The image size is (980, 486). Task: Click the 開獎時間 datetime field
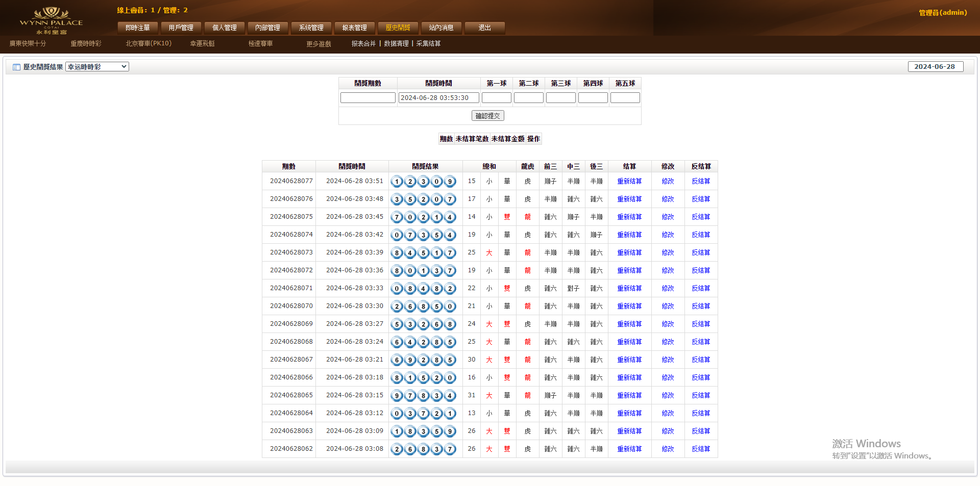pyautogui.click(x=438, y=97)
